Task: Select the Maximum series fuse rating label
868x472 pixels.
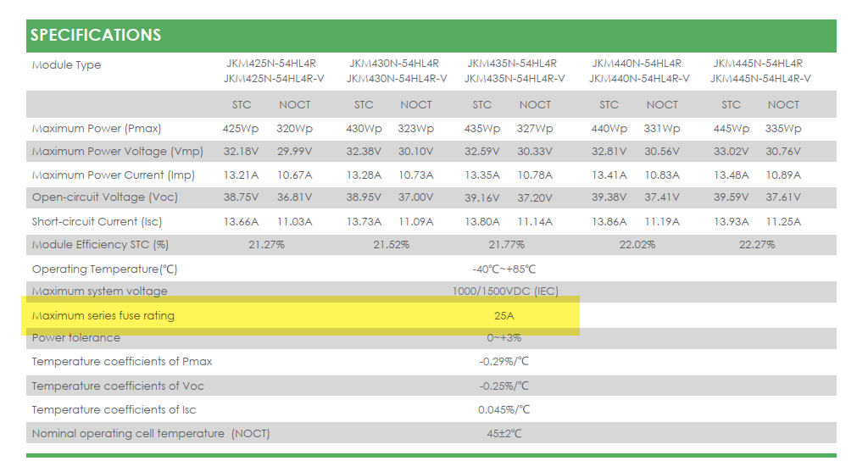Action: pyautogui.click(x=103, y=315)
